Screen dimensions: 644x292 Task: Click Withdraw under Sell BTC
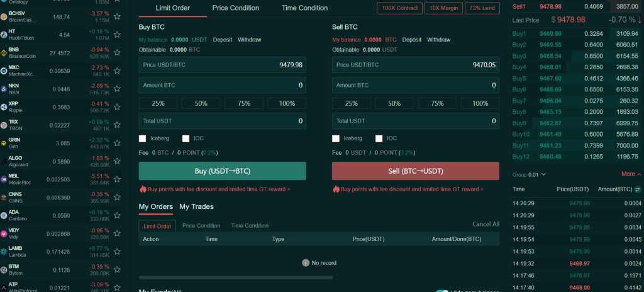[438, 40]
